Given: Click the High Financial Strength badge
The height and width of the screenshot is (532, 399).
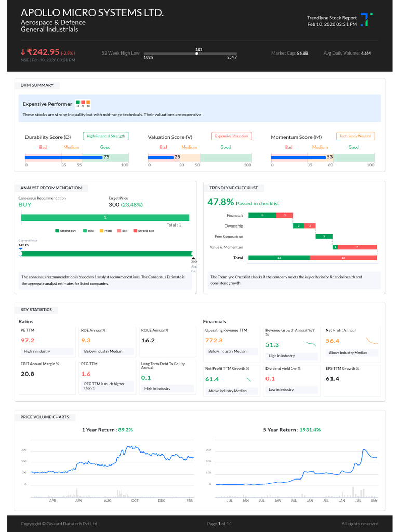Looking at the screenshot, I should pos(106,136).
